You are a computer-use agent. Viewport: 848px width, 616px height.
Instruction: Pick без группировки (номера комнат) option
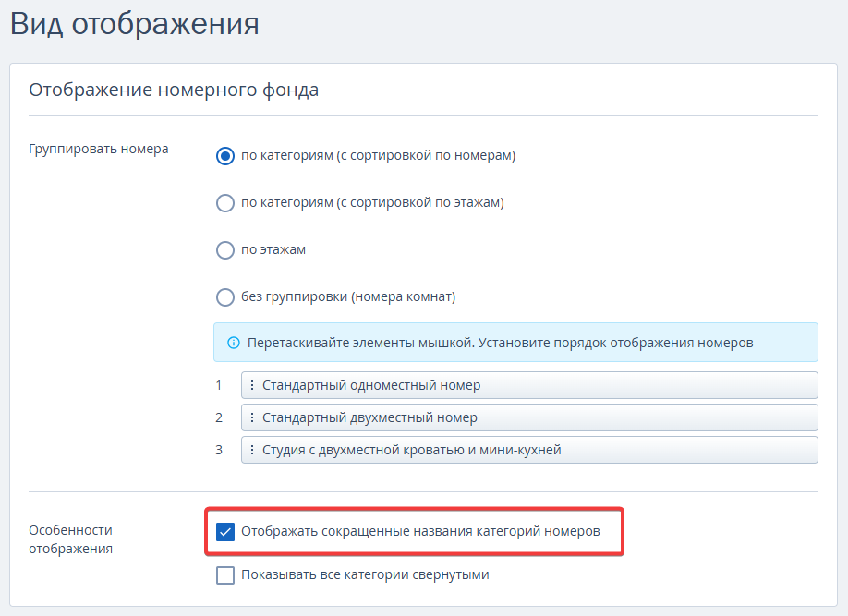point(225,297)
